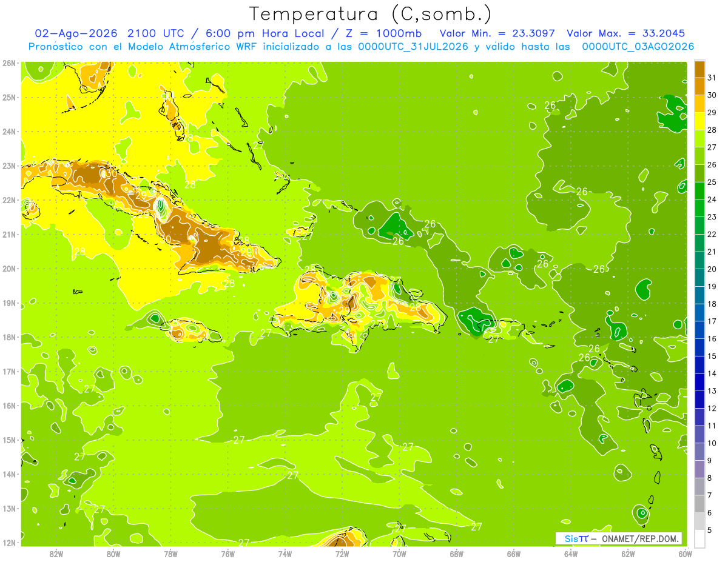The height and width of the screenshot is (562, 728).
Task: Click the '82W' longitude axis label
Action: (x=56, y=554)
